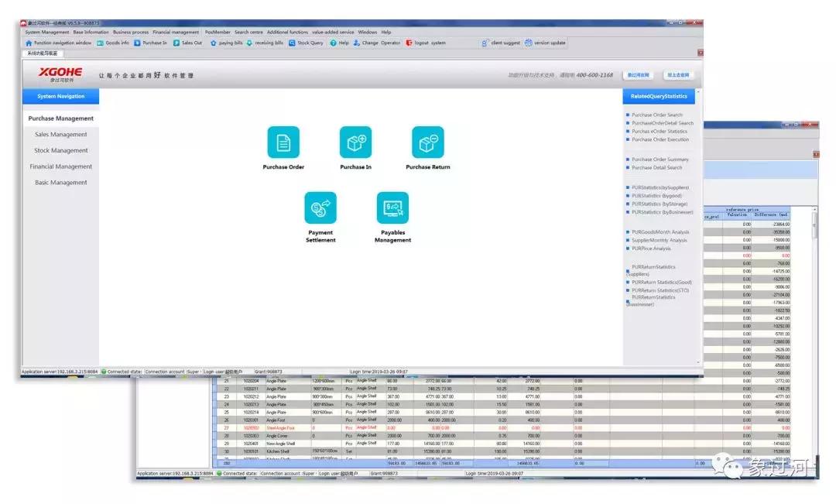The image size is (836, 504).
Task: Open PURPirce Analysis link
Action: 652,249
